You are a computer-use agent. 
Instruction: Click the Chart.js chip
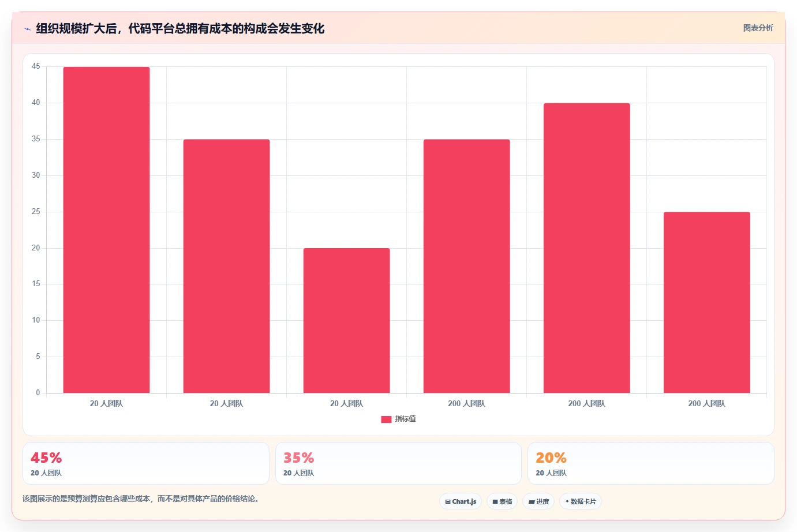(x=461, y=501)
